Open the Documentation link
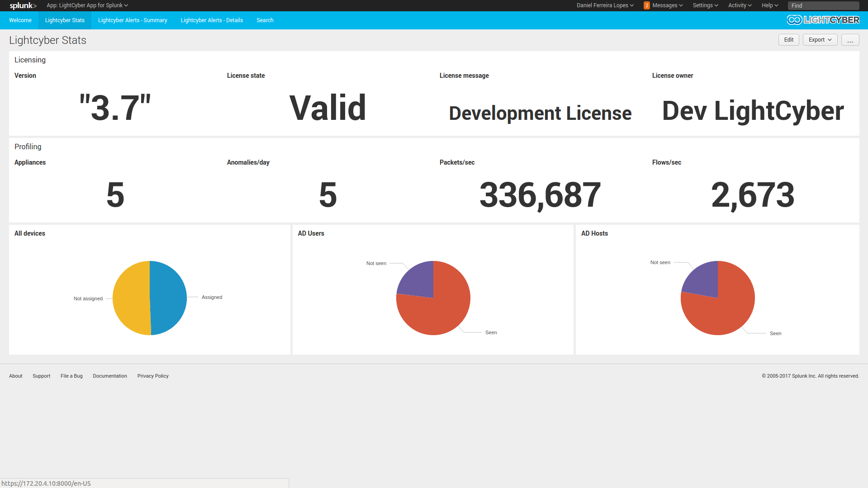Image resolution: width=868 pixels, height=488 pixels. pos(110,376)
